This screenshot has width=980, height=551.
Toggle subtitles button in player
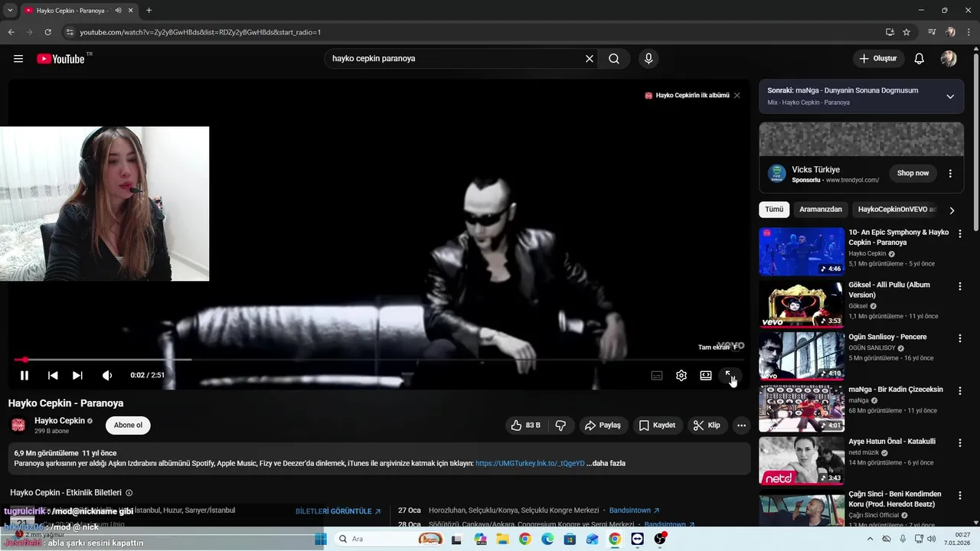point(657,375)
